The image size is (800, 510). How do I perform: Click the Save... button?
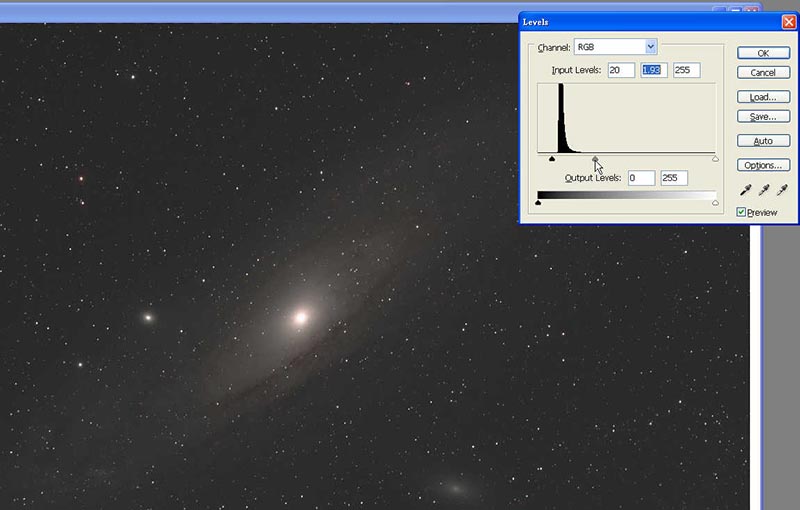[x=763, y=117]
